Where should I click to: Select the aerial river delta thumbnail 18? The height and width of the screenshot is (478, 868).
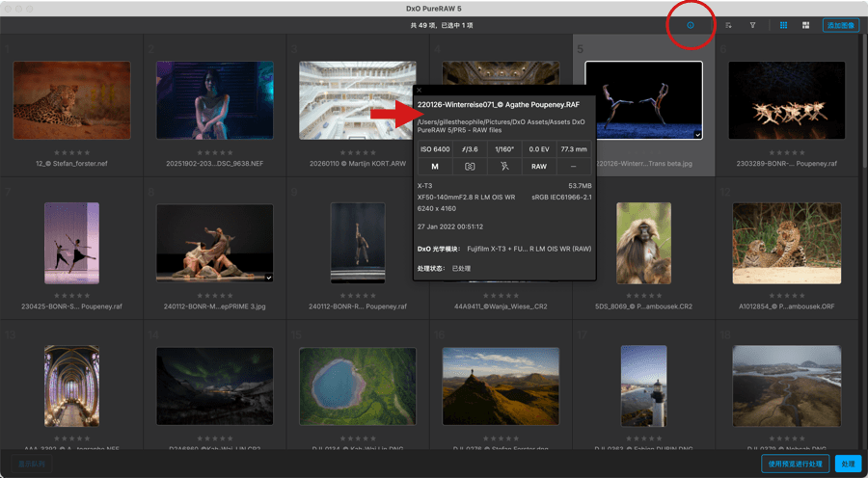pyautogui.click(x=787, y=386)
